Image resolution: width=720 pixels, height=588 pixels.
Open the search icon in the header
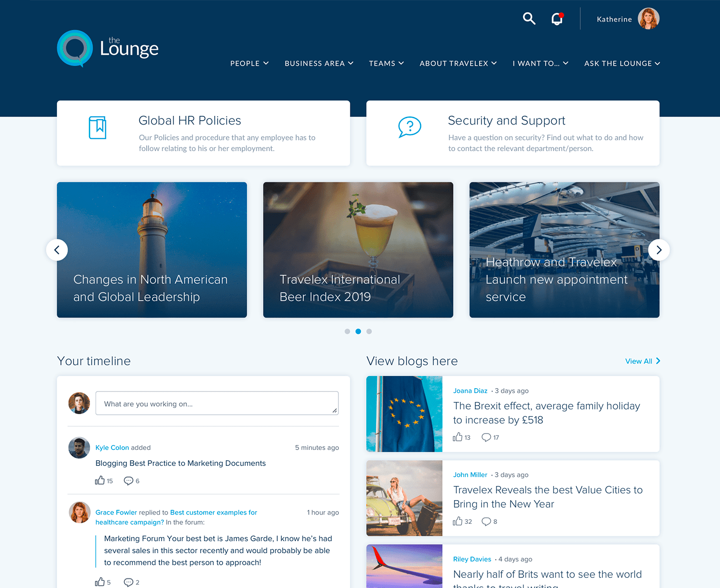click(x=529, y=18)
